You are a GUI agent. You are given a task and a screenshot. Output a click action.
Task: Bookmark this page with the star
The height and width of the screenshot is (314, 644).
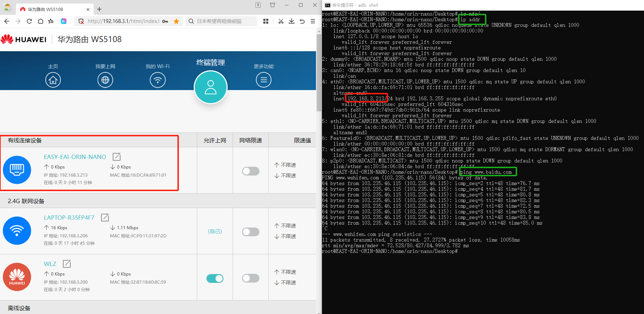point(176,21)
